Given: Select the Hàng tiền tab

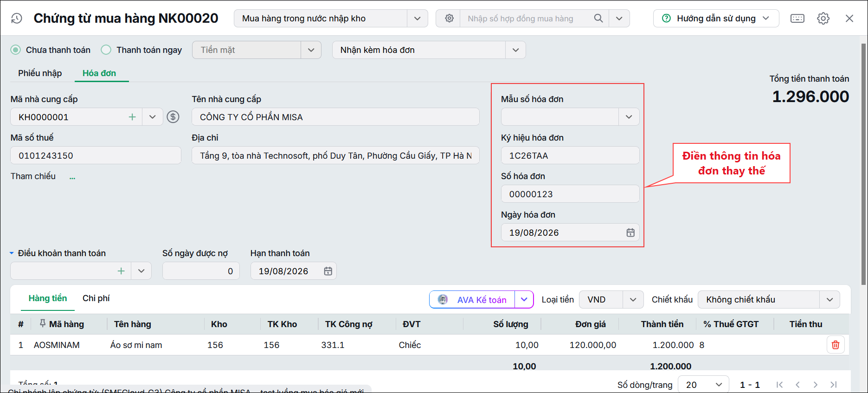Looking at the screenshot, I should click(48, 298).
